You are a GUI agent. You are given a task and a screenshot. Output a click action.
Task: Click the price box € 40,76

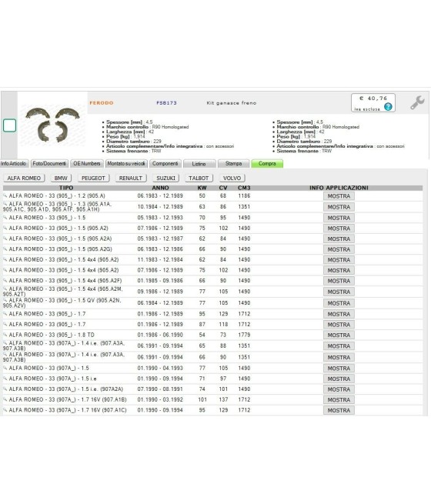[x=373, y=103]
